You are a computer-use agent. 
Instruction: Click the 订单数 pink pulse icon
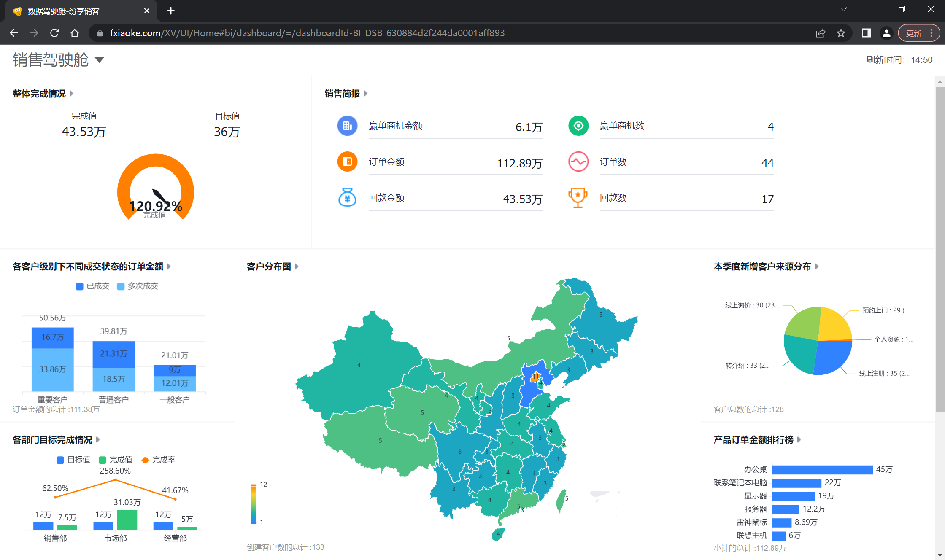(x=578, y=162)
